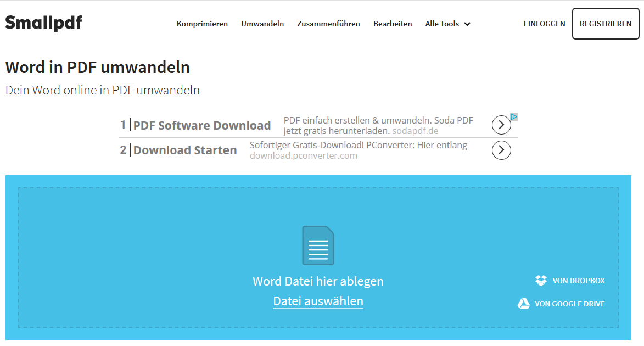Click the Word document icon in drop zone
Screen dimensions: 644x346
[x=318, y=245]
